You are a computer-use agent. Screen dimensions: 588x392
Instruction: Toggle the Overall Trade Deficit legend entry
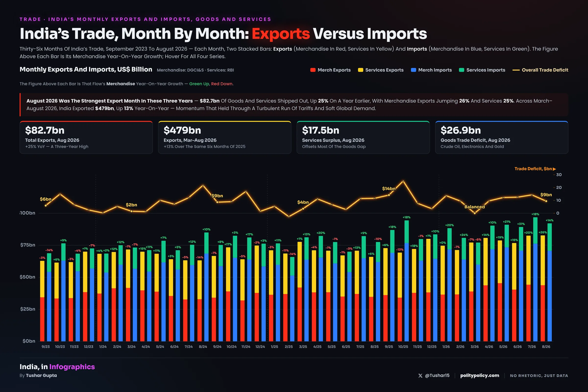pyautogui.click(x=540, y=70)
